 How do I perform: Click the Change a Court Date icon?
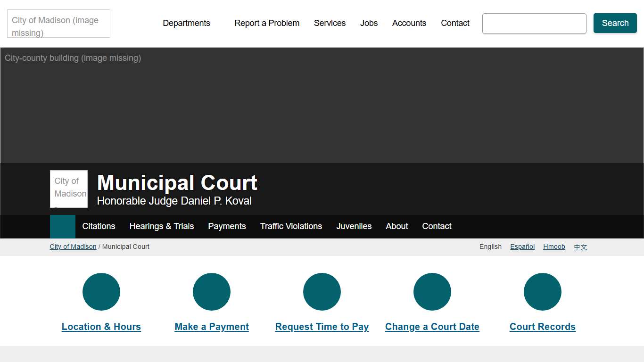[x=432, y=291]
